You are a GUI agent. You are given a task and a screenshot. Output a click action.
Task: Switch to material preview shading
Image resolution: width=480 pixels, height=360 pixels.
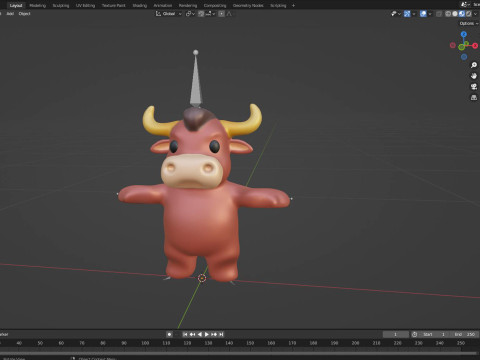coord(462,14)
